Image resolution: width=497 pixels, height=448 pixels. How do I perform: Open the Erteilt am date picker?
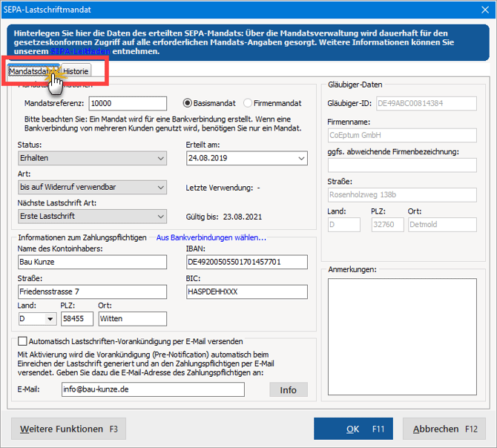coord(300,158)
